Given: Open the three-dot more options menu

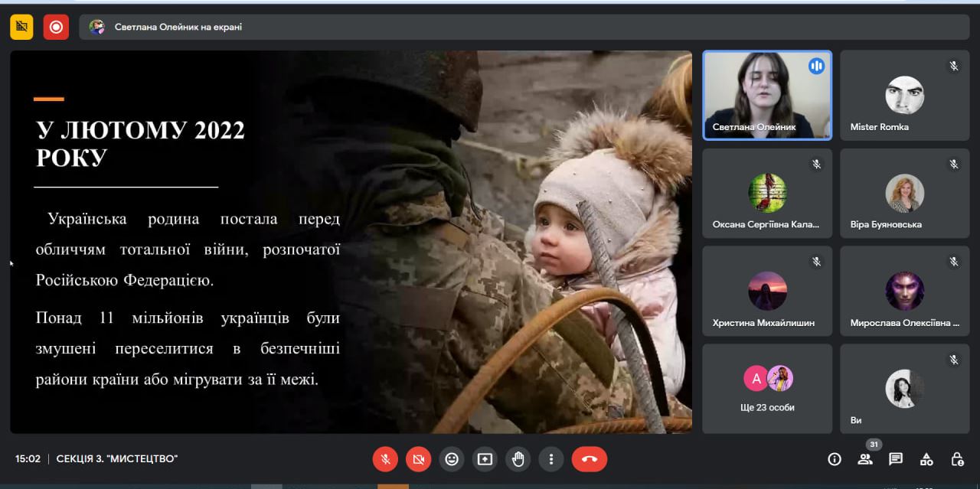Looking at the screenshot, I should 551,459.
